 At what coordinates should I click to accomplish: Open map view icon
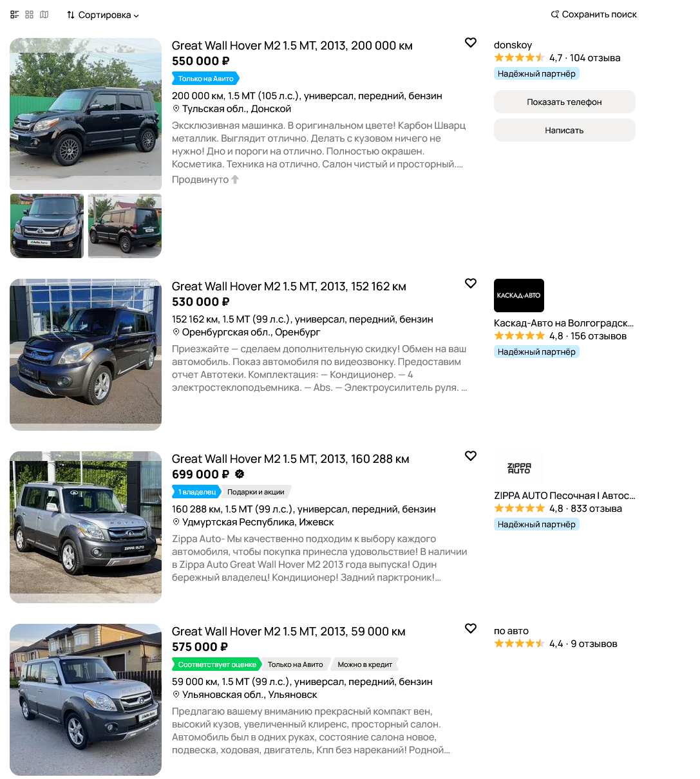point(44,14)
